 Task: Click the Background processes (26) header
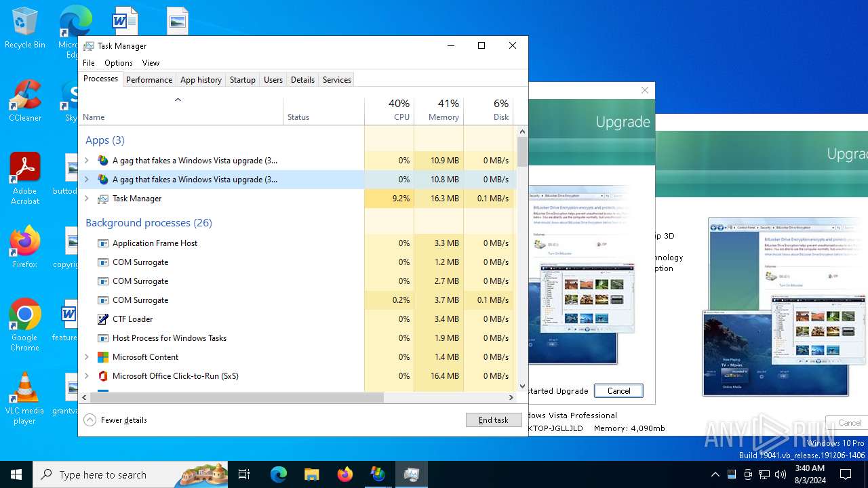click(149, 223)
